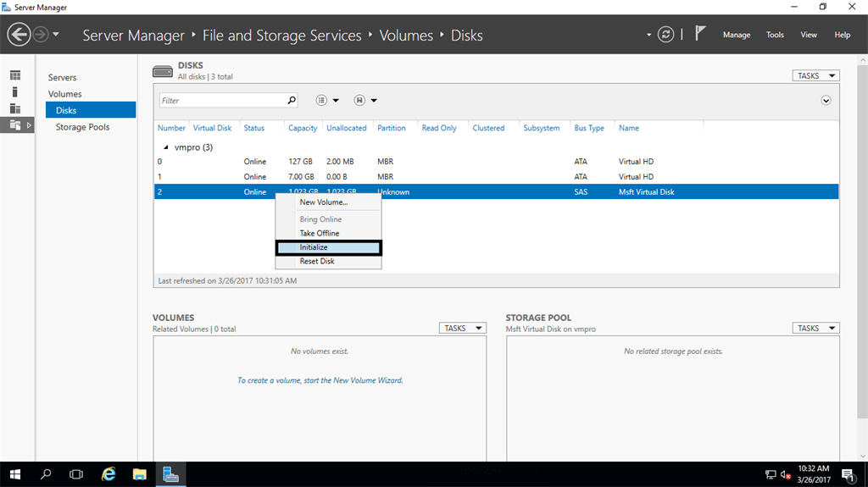
Task: Select disk 1 row with 7.00 GB
Action: point(496,176)
